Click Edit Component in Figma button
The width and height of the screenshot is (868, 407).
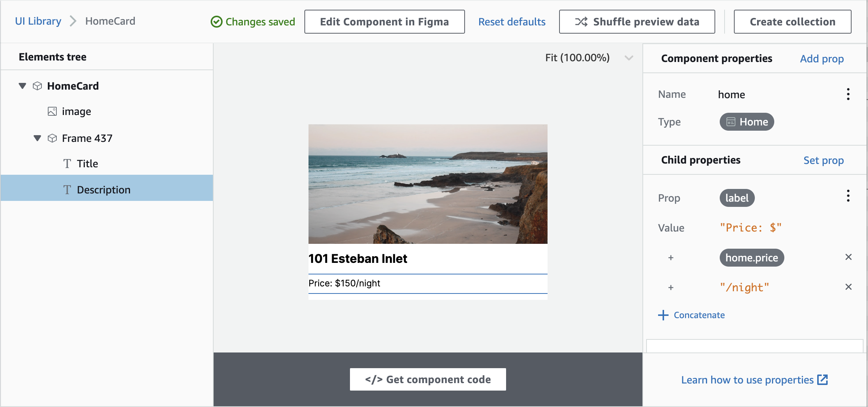click(384, 22)
